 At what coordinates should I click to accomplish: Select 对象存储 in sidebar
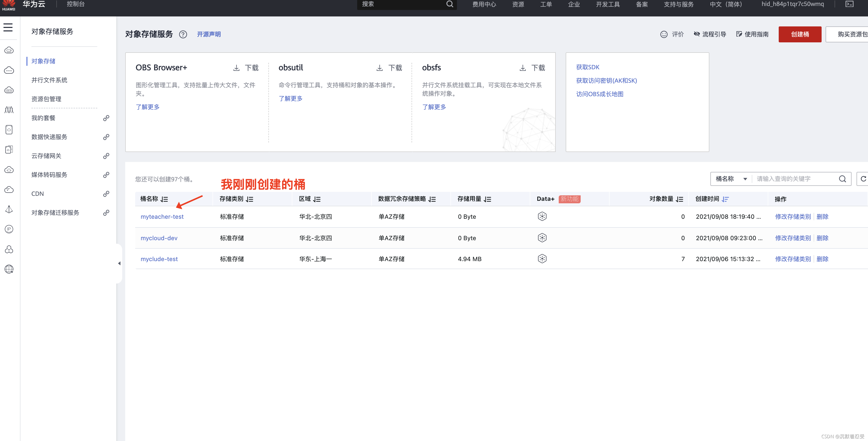tap(43, 61)
